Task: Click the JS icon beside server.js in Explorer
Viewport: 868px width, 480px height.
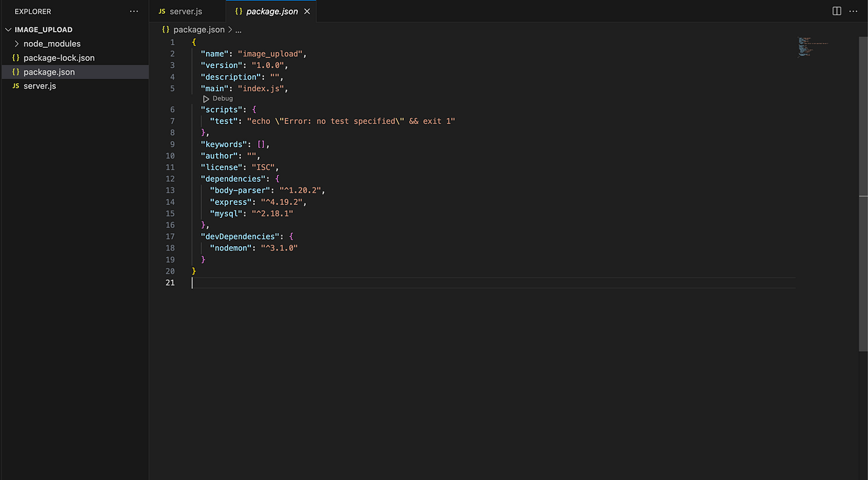Action: [x=16, y=85]
